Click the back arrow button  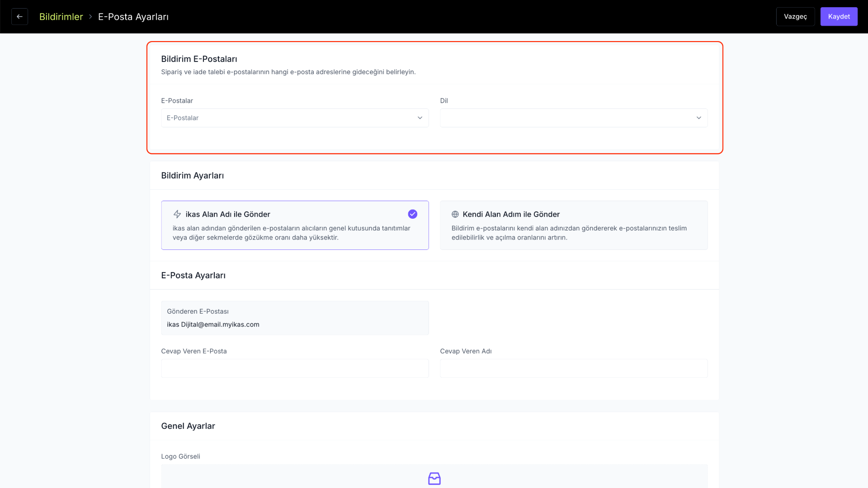point(19,17)
